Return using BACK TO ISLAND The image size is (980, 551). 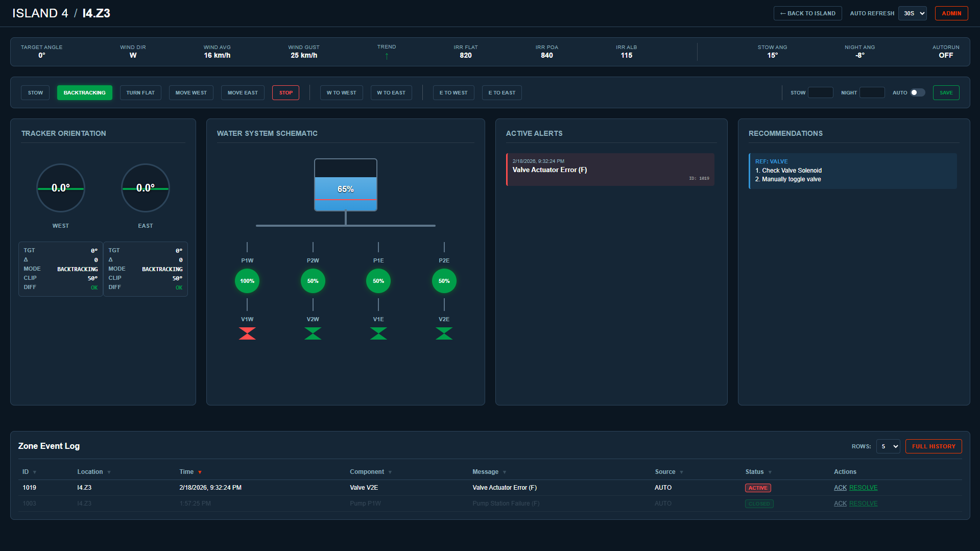pos(807,13)
